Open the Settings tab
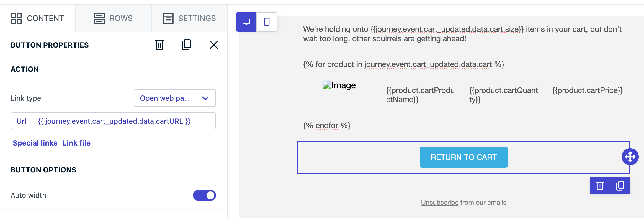The width and height of the screenshot is (644, 218). click(x=189, y=19)
